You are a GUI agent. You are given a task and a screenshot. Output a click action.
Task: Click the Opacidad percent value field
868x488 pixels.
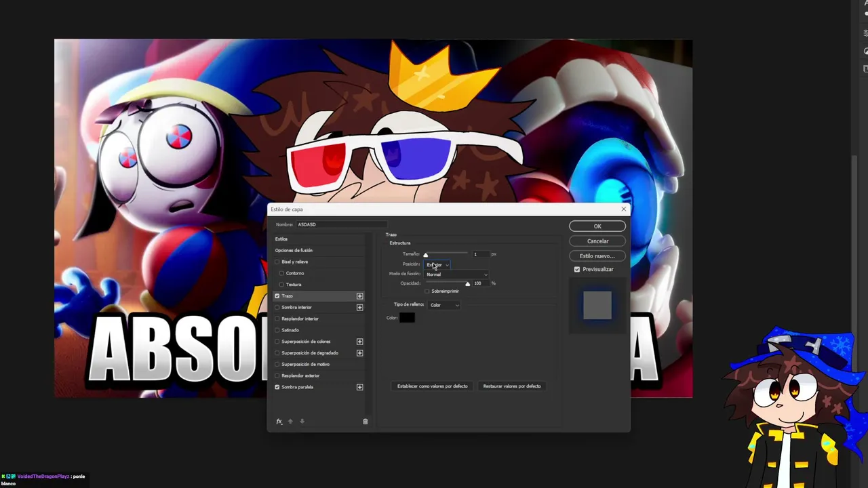click(480, 283)
